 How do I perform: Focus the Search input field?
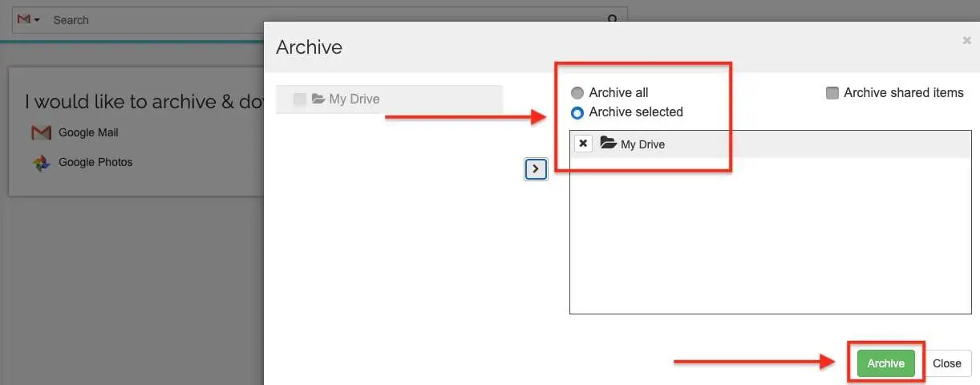pyautogui.click(x=321, y=20)
